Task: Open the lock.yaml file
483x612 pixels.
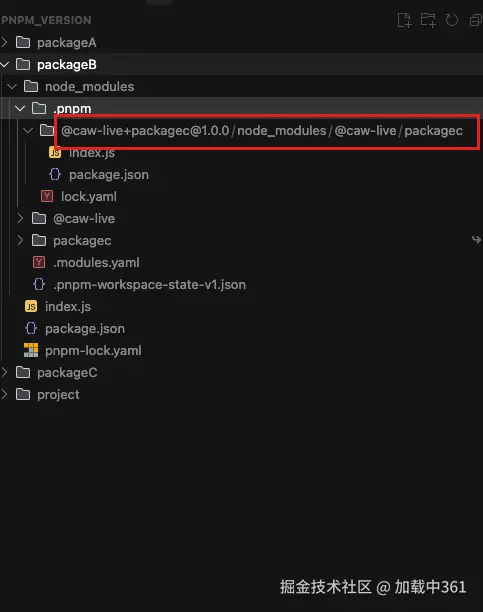Action: [x=89, y=196]
